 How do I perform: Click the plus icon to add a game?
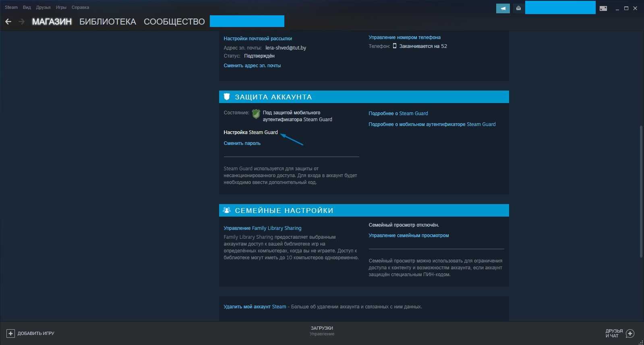(10, 333)
